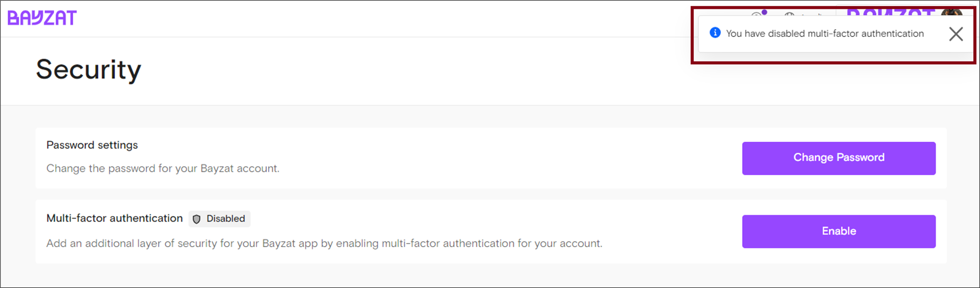The width and height of the screenshot is (980, 288).
Task: Click the multi-factor disabled notification message text
Action: [825, 33]
